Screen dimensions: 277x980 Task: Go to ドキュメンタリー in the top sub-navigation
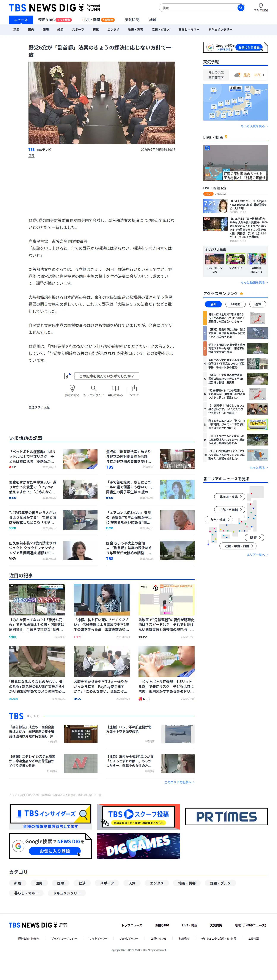[x=220, y=29]
